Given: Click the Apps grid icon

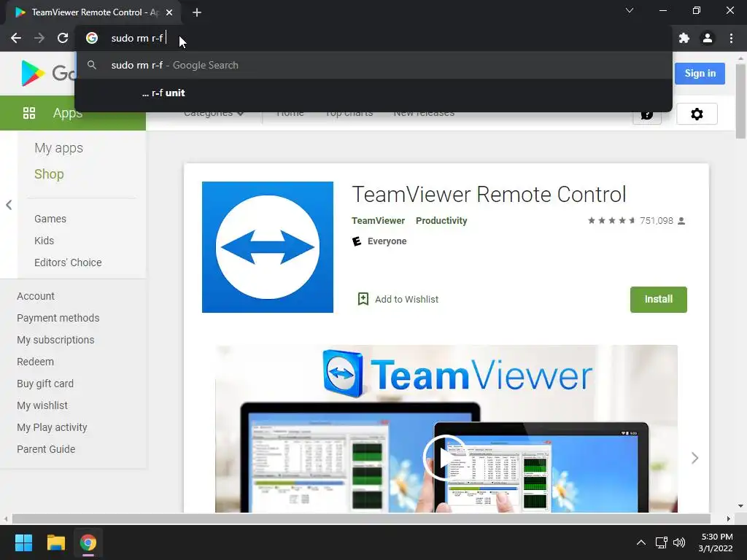Looking at the screenshot, I should [x=29, y=113].
